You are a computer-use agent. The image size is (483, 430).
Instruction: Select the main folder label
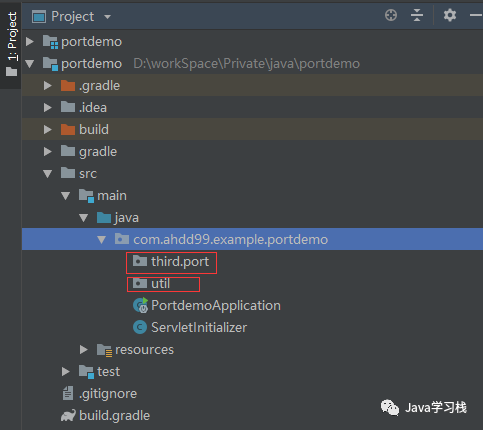pos(112,195)
